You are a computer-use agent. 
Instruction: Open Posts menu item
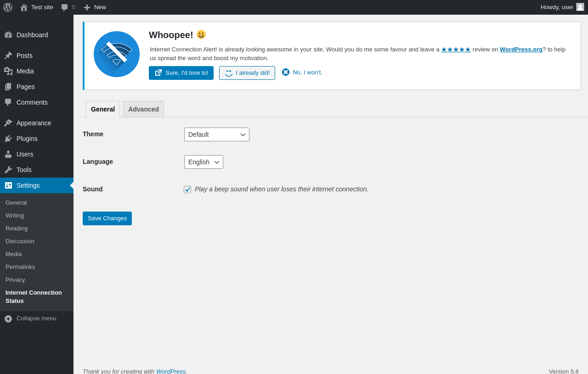(x=37, y=56)
